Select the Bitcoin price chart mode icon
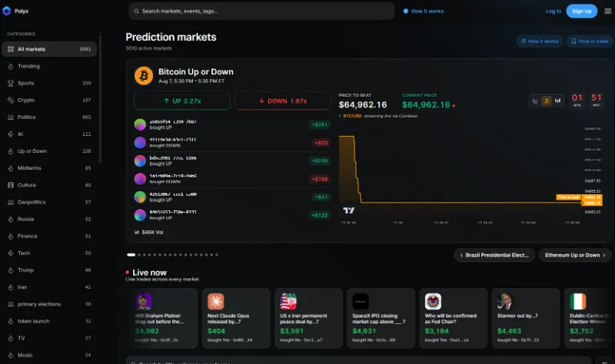This screenshot has width=615, height=364. (547, 101)
